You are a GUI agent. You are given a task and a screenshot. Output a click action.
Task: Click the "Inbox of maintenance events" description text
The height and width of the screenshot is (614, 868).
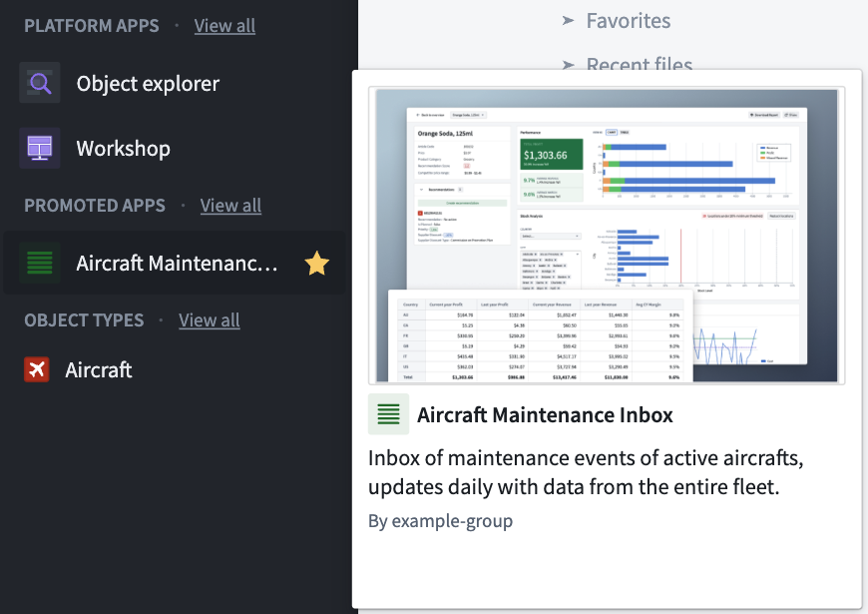pyautogui.click(x=586, y=472)
